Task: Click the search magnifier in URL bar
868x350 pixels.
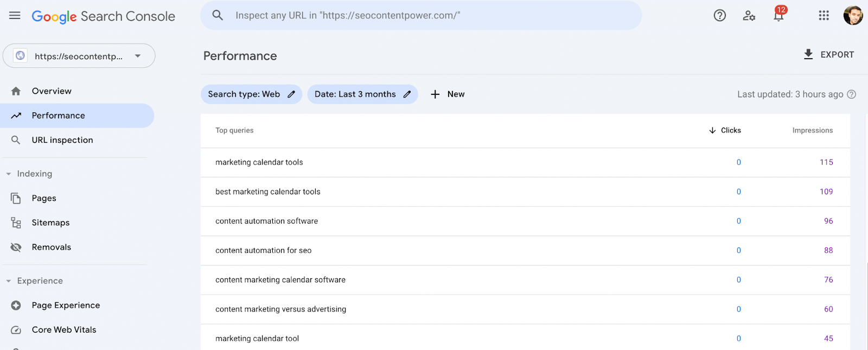Action: click(x=218, y=15)
